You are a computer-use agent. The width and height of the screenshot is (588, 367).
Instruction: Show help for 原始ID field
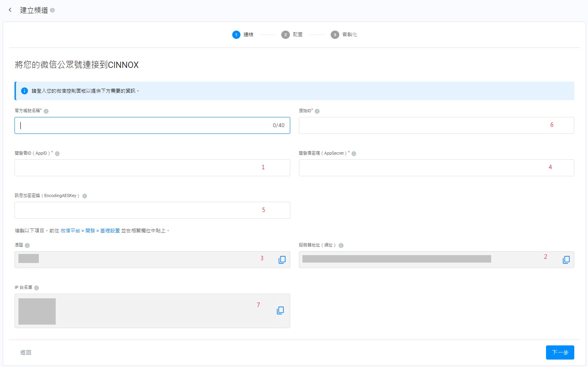coord(317,111)
